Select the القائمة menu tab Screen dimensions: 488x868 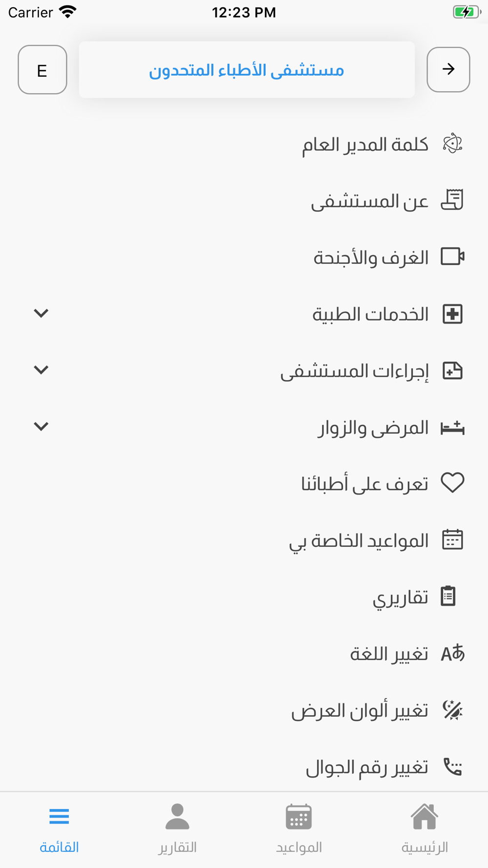[59, 828]
